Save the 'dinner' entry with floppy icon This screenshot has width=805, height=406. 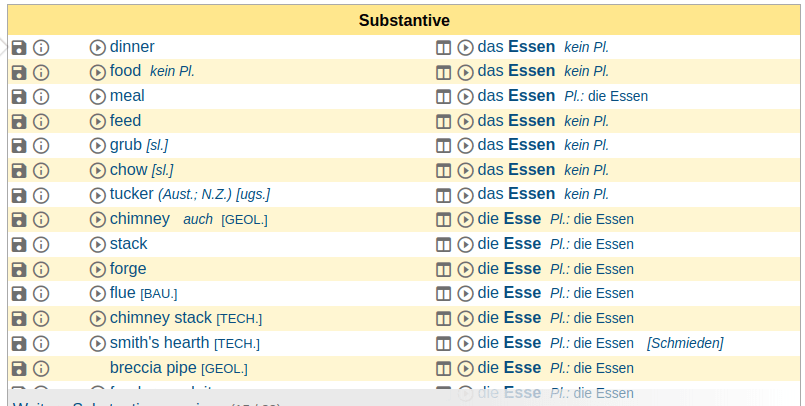[19, 47]
